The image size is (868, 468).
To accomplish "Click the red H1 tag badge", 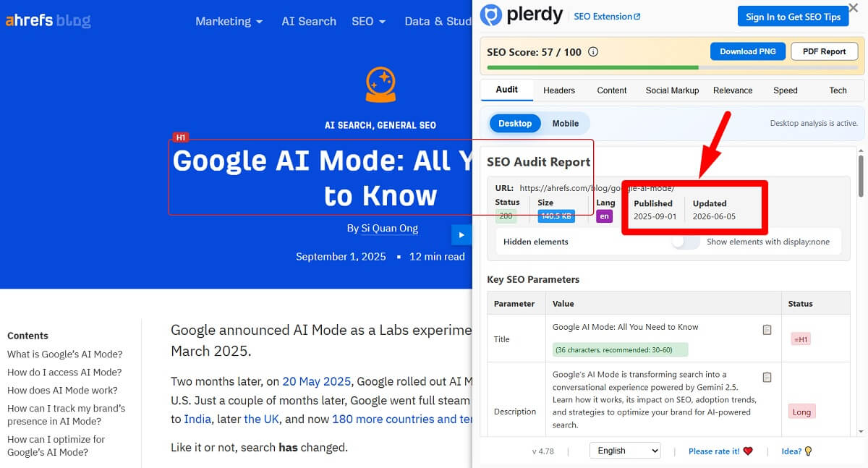I will click(180, 137).
